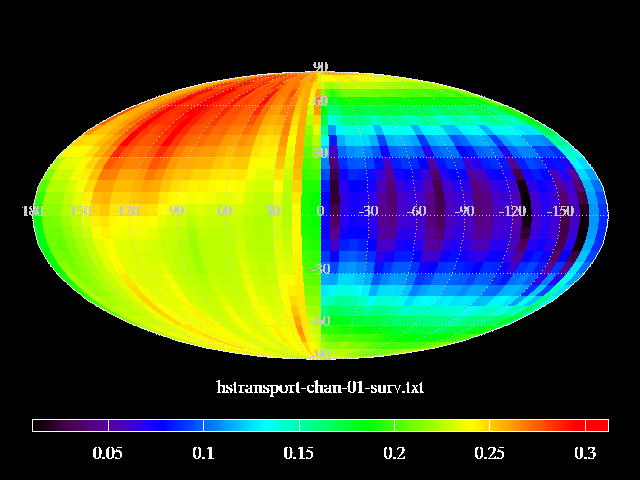Click the 120 longitude label on the map
The height and width of the screenshot is (480, 640).
click(x=128, y=211)
